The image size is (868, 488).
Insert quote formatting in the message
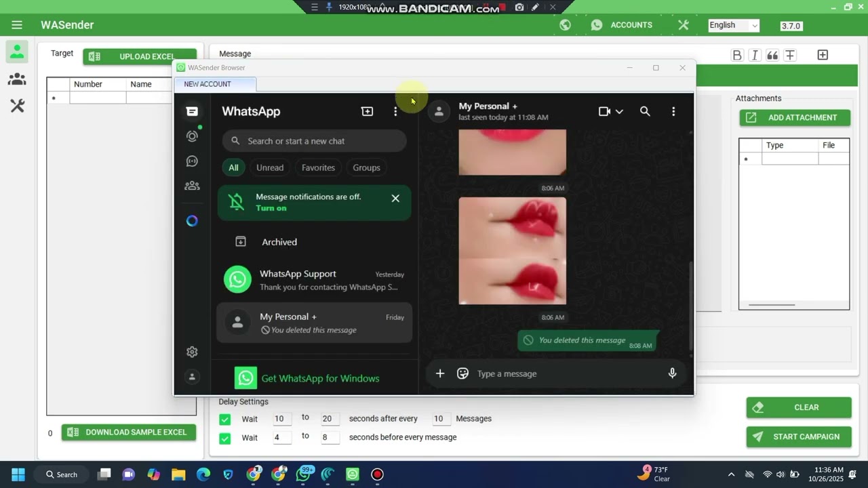pos(772,56)
